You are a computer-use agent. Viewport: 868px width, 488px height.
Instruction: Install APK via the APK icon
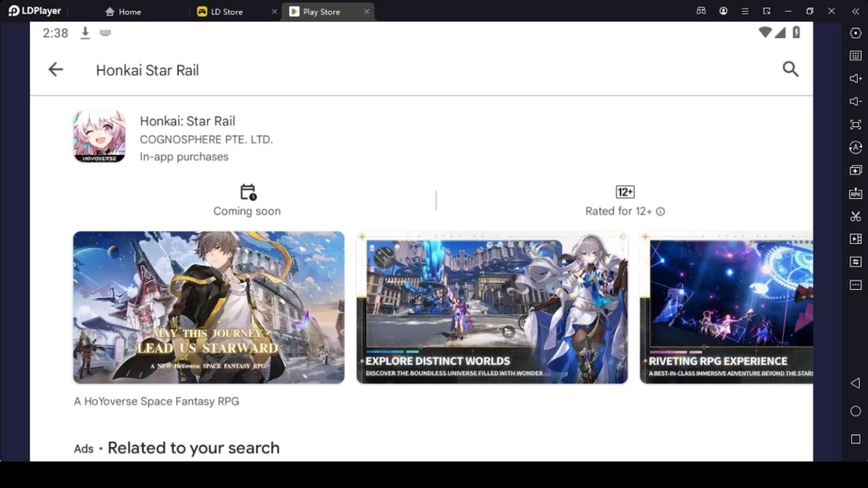click(x=855, y=193)
